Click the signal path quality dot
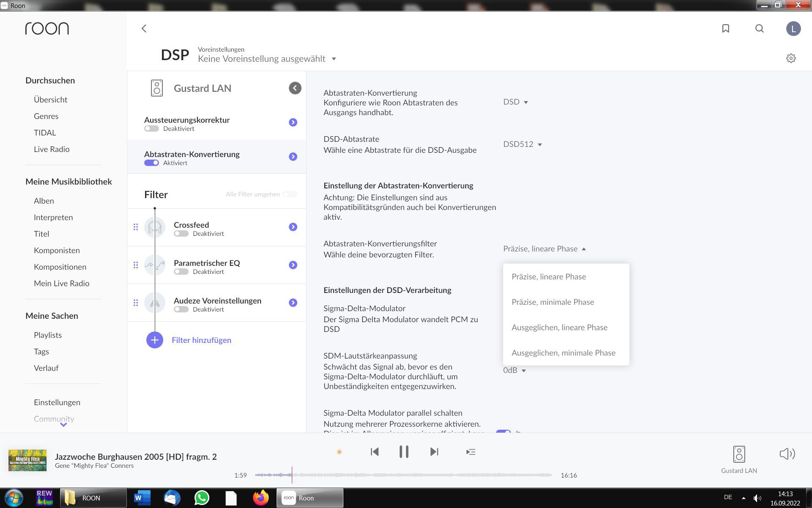Image resolution: width=812 pixels, height=508 pixels. tap(339, 452)
